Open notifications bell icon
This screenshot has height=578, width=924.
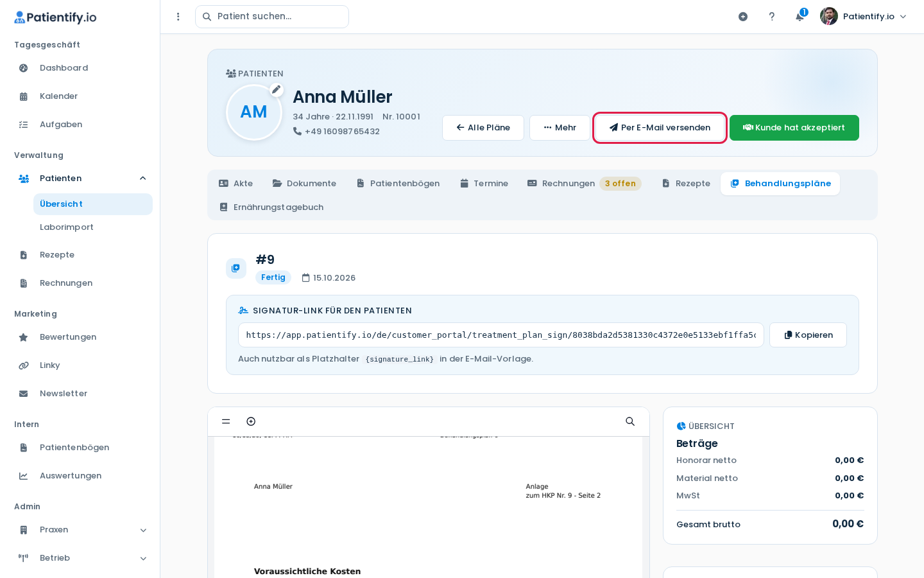pyautogui.click(x=800, y=17)
